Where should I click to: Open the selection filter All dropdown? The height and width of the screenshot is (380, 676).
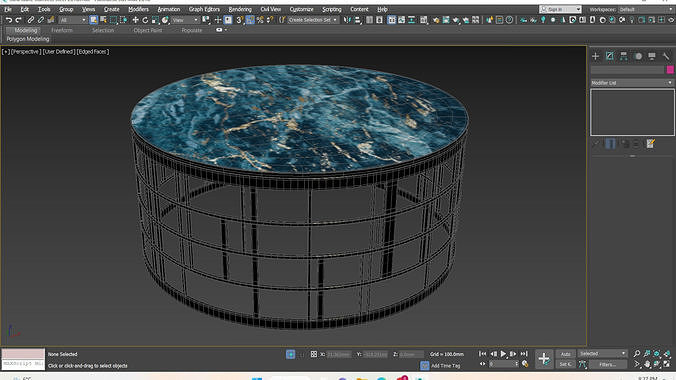72,20
